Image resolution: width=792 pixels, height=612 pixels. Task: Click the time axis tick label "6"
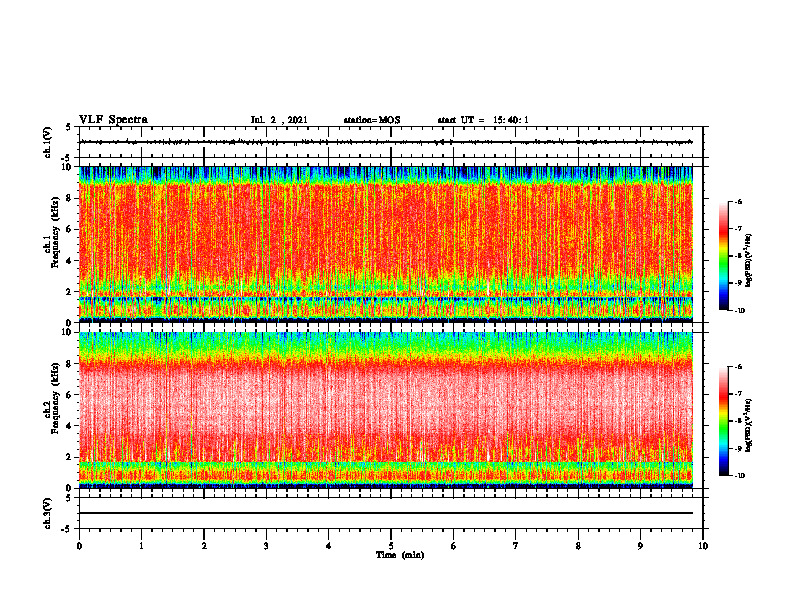pos(454,546)
